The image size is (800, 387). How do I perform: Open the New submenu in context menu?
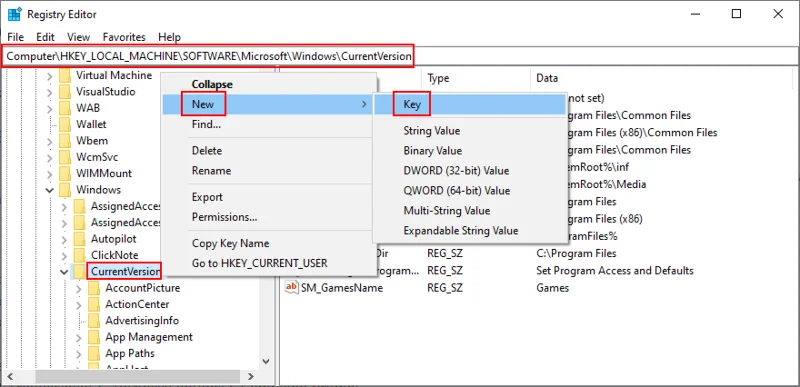tap(269, 105)
